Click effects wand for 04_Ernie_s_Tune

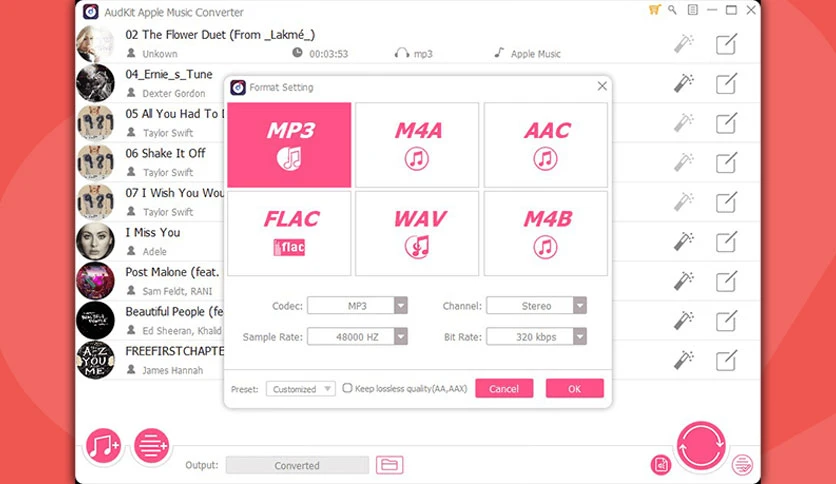(x=684, y=83)
